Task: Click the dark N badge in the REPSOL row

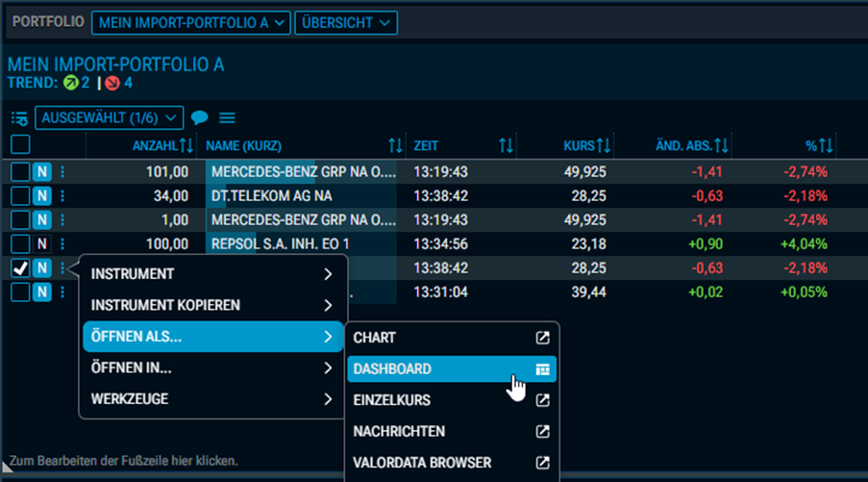Action: pyautogui.click(x=42, y=243)
